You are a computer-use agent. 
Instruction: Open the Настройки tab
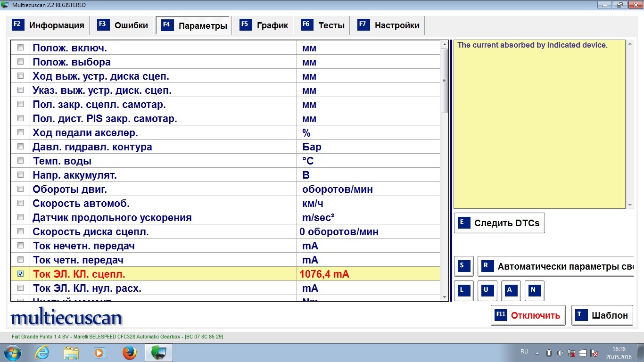coord(389,25)
